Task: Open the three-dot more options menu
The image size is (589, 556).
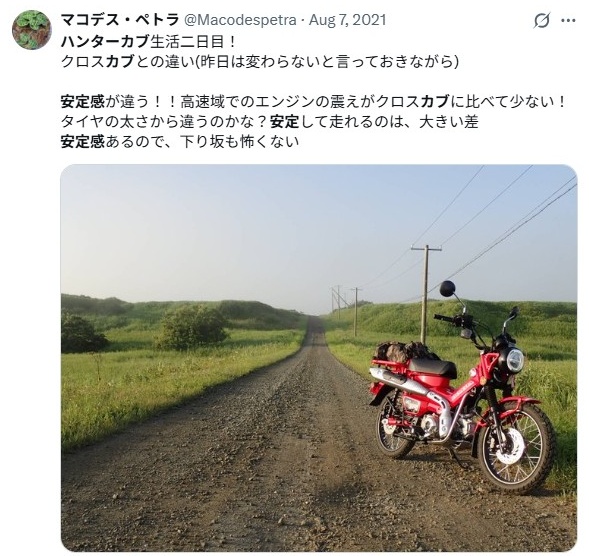Action: point(568,20)
